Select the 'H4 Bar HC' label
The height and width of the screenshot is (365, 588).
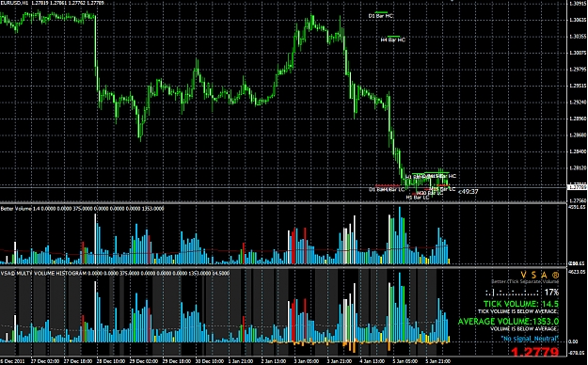[x=393, y=40]
